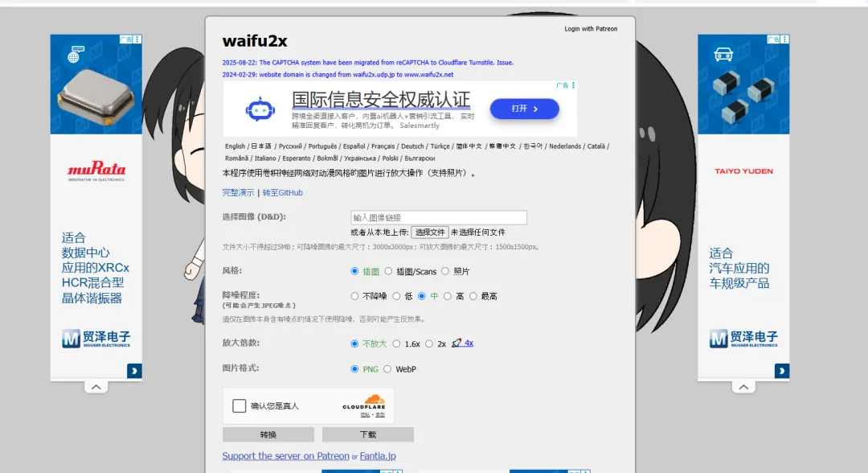
Task: Open the CAPTCHA migration Issue link
Action: 504,63
